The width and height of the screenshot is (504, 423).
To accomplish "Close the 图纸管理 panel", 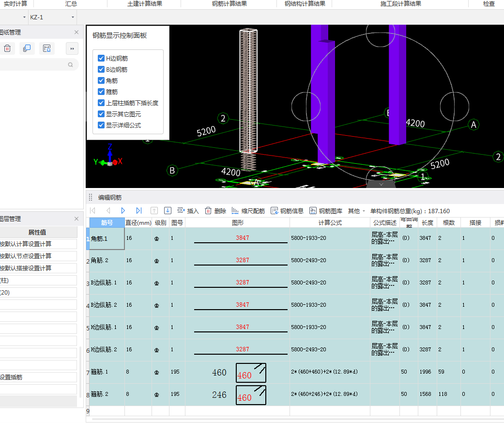I will click(76, 32).
